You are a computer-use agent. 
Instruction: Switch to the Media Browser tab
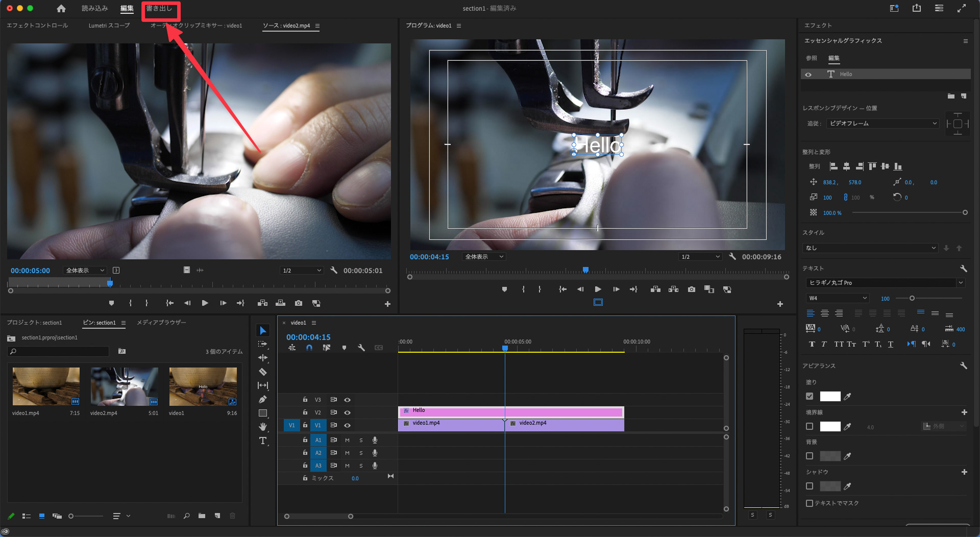click(x=161, y=323)
